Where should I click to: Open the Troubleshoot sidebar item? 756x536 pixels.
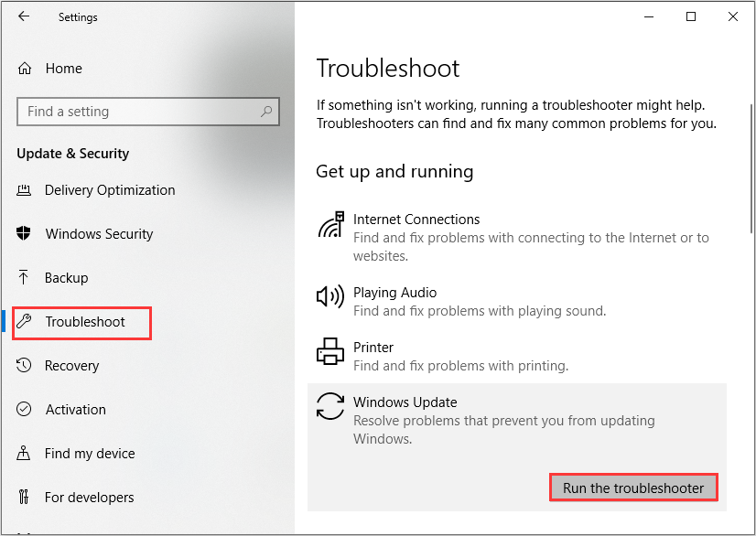[85, 322]
